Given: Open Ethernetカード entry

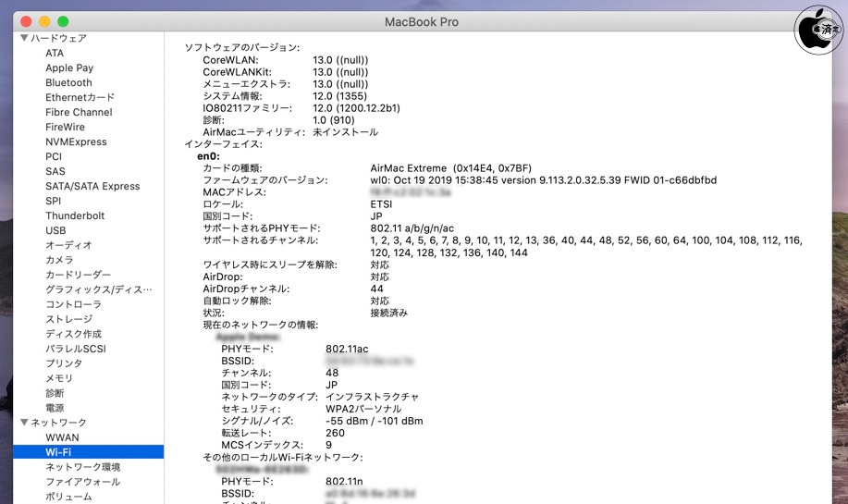Looking at the screenshot, I should point(80,97).
